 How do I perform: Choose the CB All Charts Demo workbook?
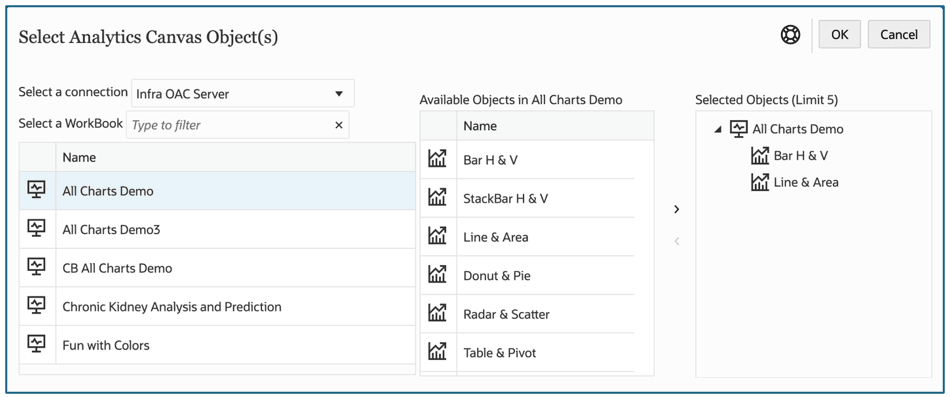pos(217,268)
